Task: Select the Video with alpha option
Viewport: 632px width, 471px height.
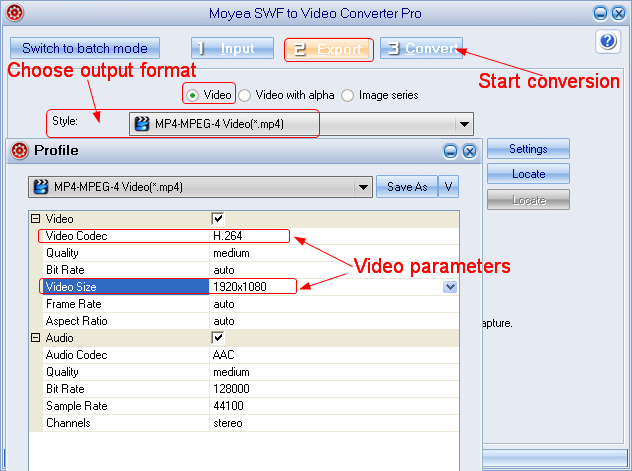Action: click(x=244, y=95)
